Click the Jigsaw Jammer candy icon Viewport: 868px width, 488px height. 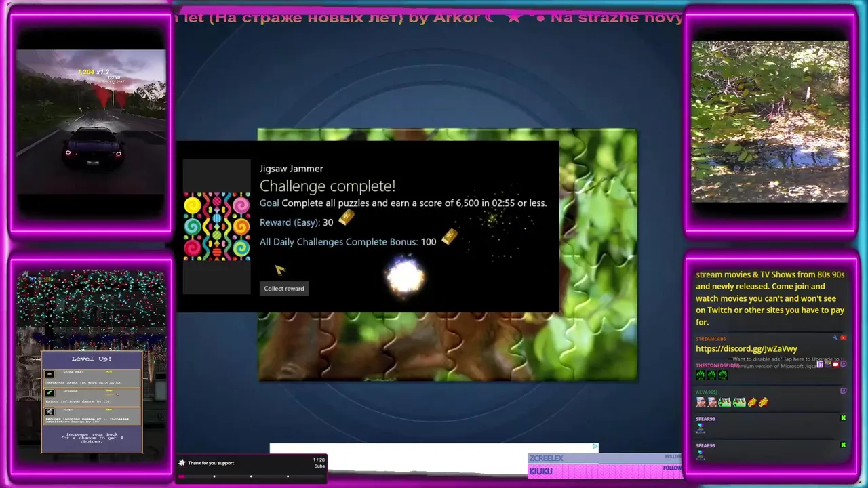(217, 227)
